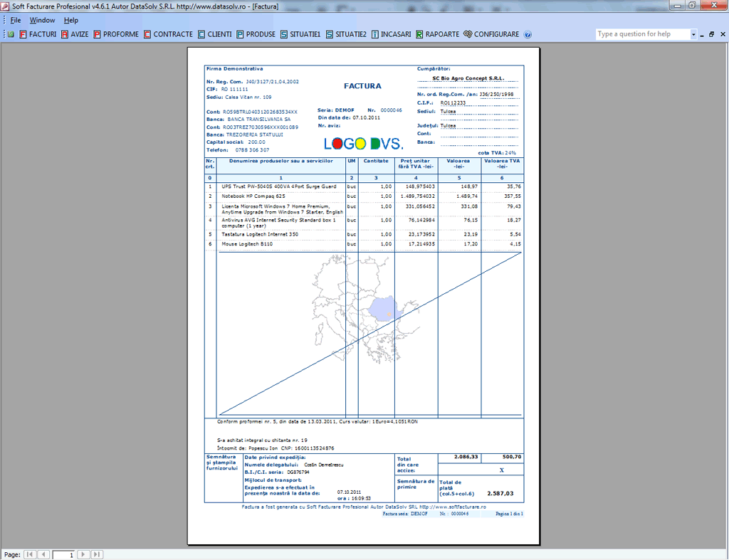This screenshot has width=729, height=560.
Task: Open the INCASARI section
Action: [x=391, y=33]
